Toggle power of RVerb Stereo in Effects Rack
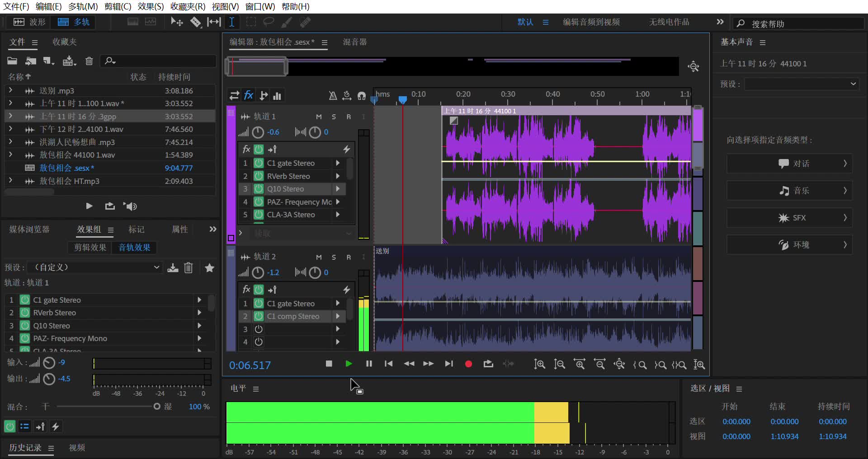 [25, 313]
